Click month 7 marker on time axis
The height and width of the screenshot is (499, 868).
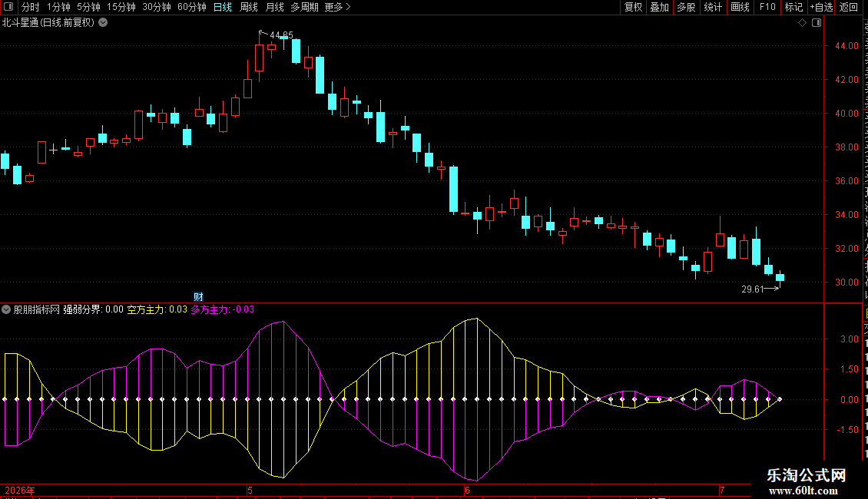(722, 490)
